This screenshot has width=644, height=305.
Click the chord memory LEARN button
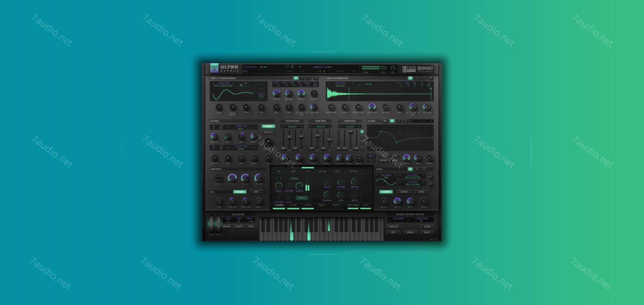coord(427,227)
